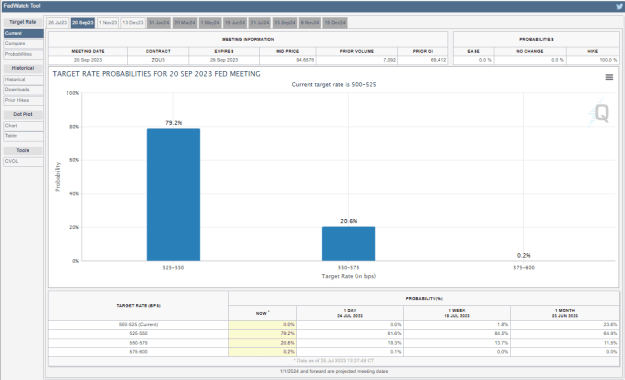Click the 68,412 prior OI value
The height and width of the screenshot is (380, 625).
coord(438,60)
